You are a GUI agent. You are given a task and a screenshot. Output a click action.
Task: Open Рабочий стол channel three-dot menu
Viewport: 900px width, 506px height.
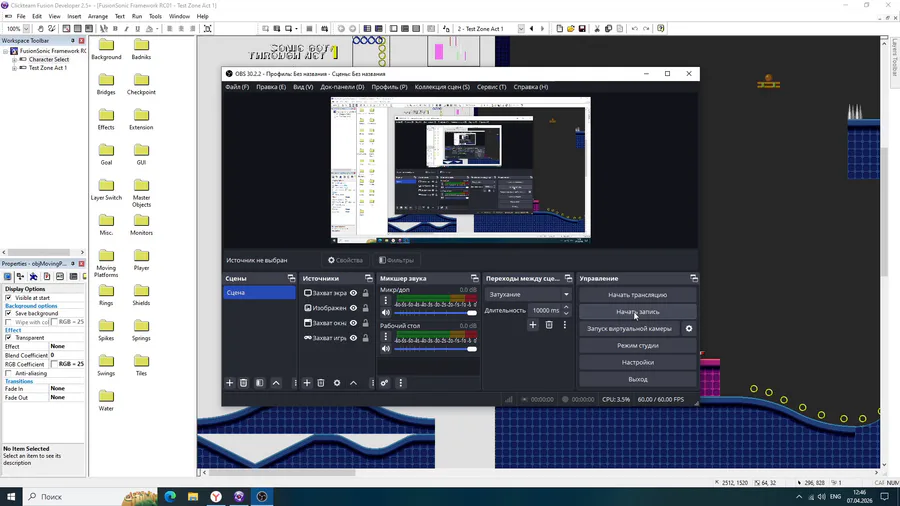(x=386, y=336)
